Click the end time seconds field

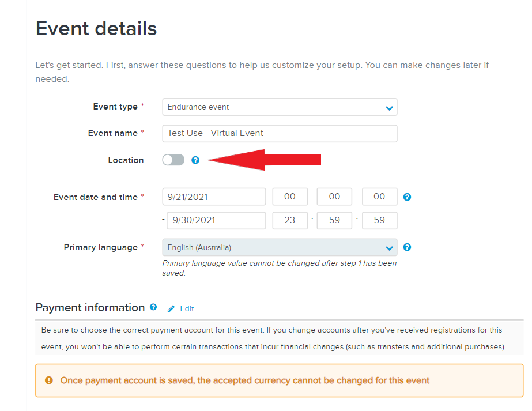[379, 220]
